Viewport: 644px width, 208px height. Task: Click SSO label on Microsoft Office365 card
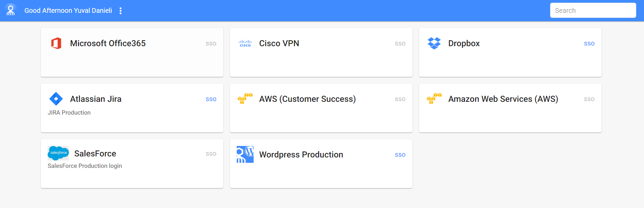pyautogui.click(x=211, y=44)
